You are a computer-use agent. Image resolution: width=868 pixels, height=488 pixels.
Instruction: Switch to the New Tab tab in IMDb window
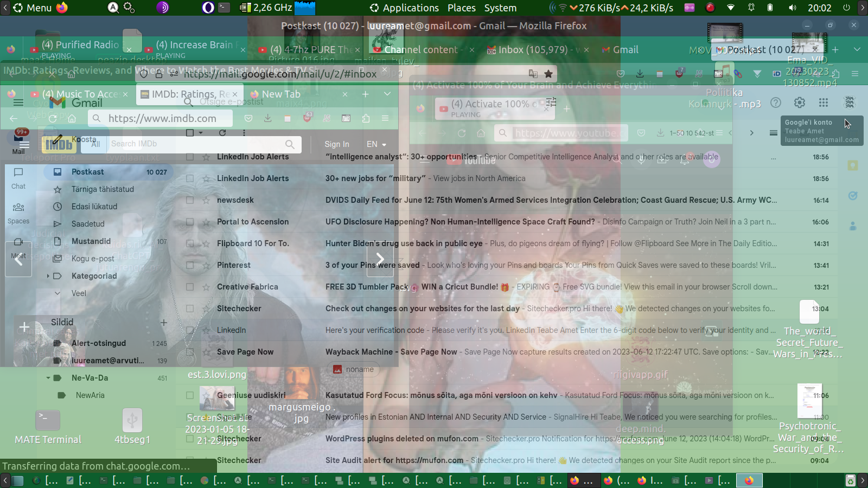(x=298, y=94)
